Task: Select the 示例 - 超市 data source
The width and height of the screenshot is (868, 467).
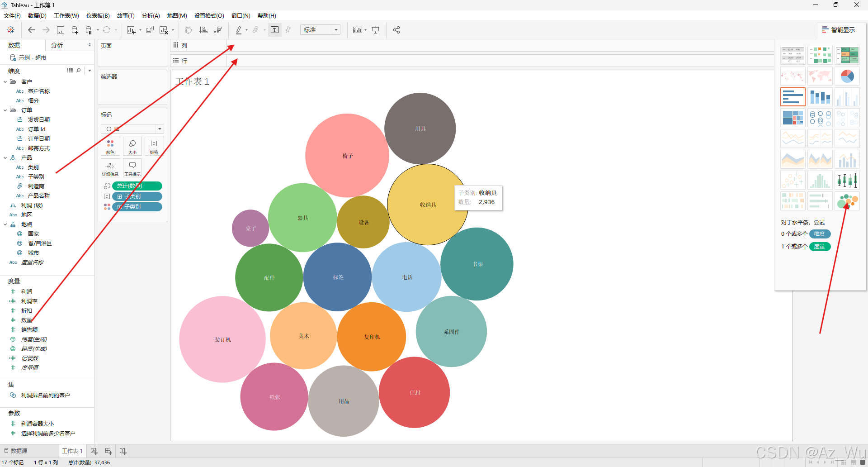Action: [x=33, y=58]
